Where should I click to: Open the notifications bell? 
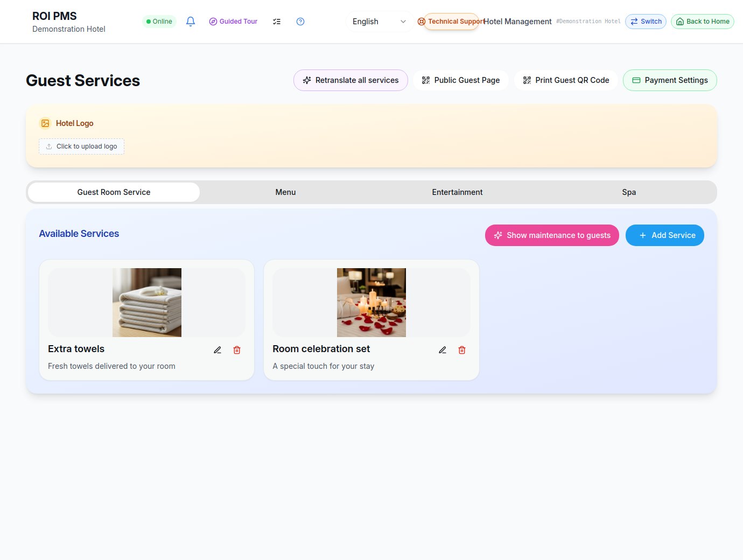point(190,22)
